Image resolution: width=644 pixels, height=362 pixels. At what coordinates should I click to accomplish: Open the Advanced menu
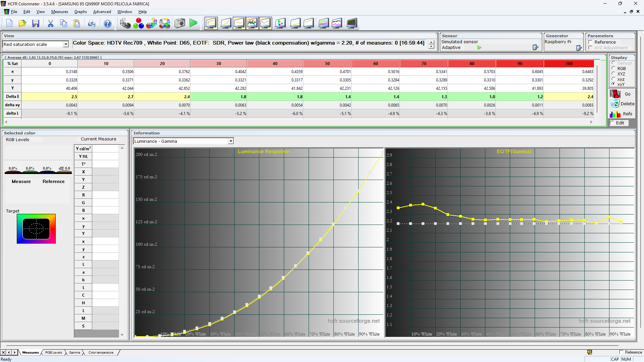(102, 12)
